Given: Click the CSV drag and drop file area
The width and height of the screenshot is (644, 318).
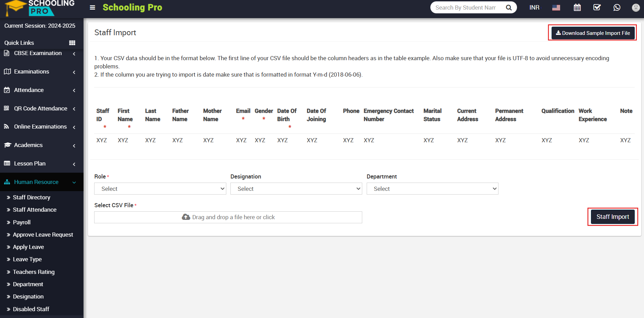Looking at the screenshot, I should (228, 217).
